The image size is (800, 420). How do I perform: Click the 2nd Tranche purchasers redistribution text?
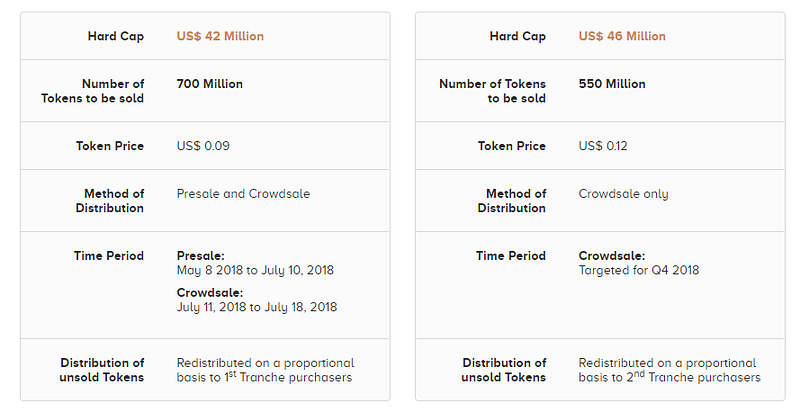669,370
